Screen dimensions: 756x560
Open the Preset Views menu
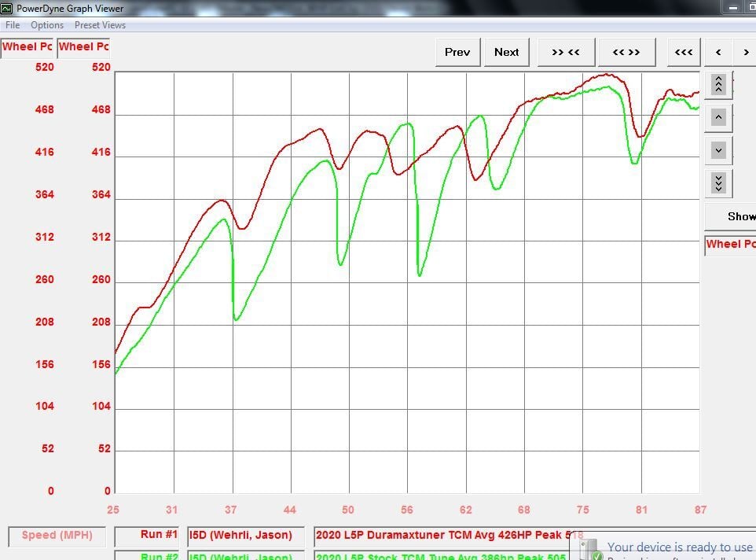click(100, 24)
